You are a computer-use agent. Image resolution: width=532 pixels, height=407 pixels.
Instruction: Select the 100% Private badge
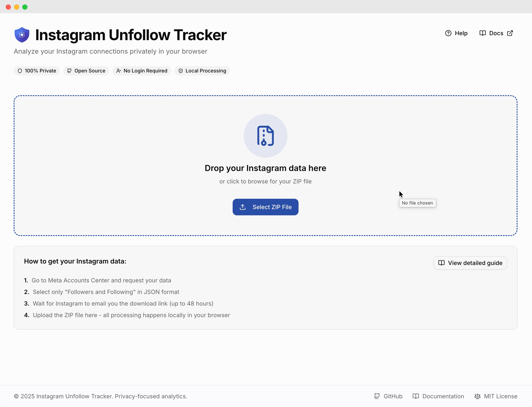pos(37,71)
